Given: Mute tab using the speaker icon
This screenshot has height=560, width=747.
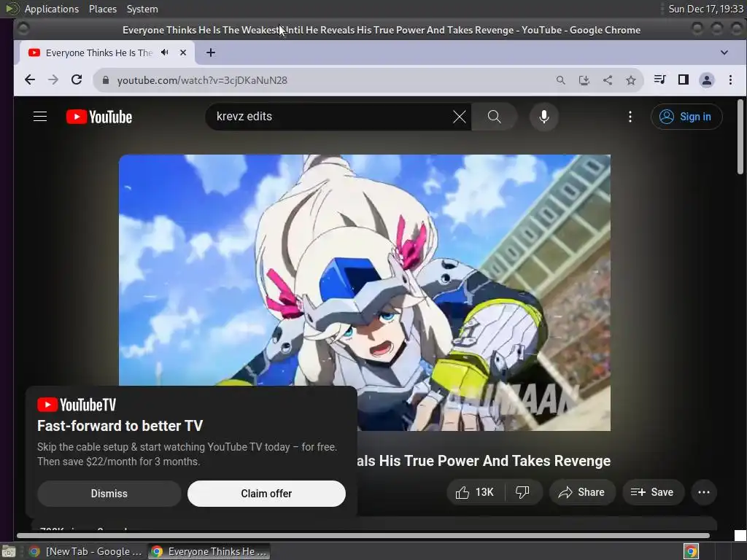Looking at the screenshot, I should click(165, 52).
